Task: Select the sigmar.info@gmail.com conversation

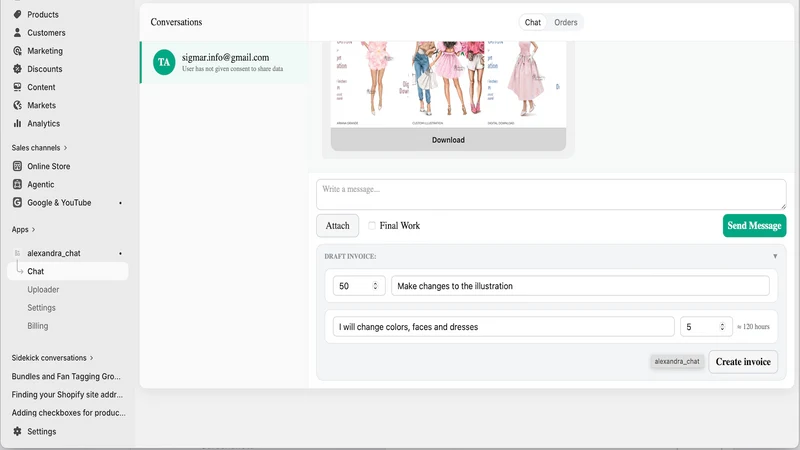Action: [x=224, y=62]
